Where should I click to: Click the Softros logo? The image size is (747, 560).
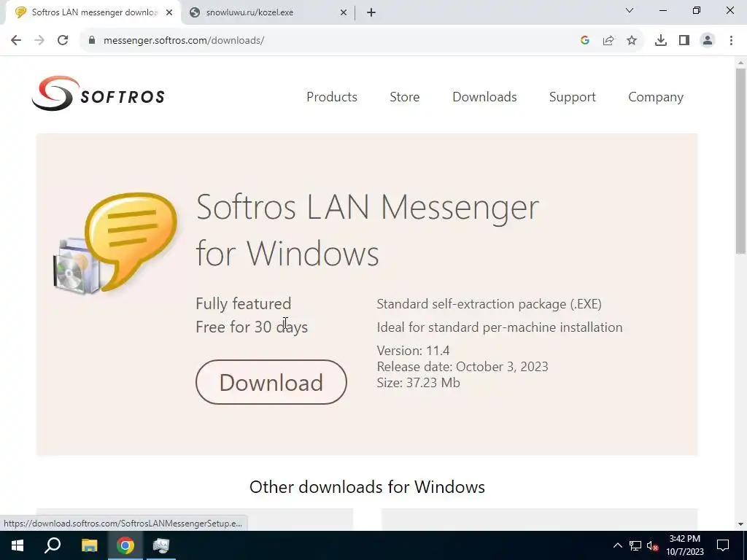point(98,94)
